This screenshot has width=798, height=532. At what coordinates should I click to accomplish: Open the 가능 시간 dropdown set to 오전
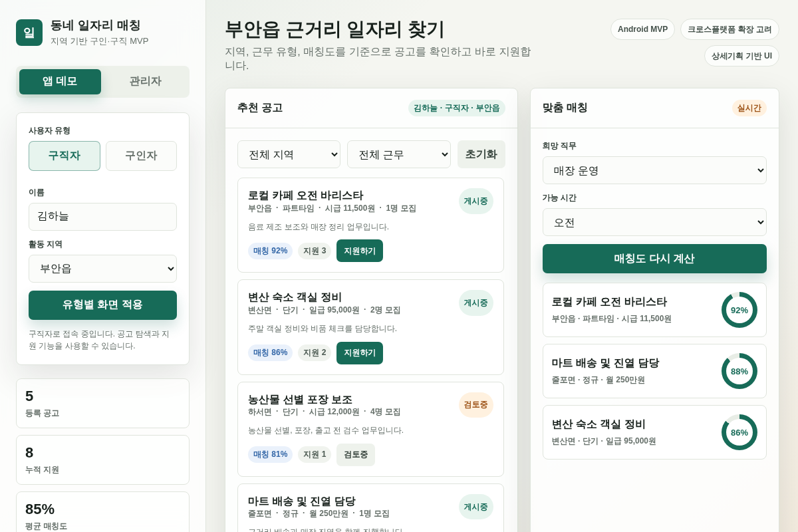pyautogui.click(x=654, y=222)
